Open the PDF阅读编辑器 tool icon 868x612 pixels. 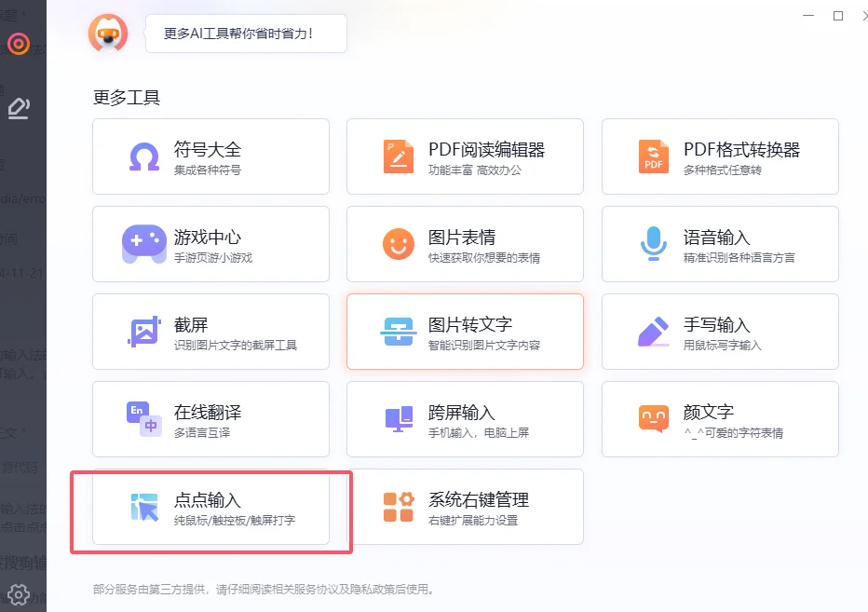coord(399,156)
